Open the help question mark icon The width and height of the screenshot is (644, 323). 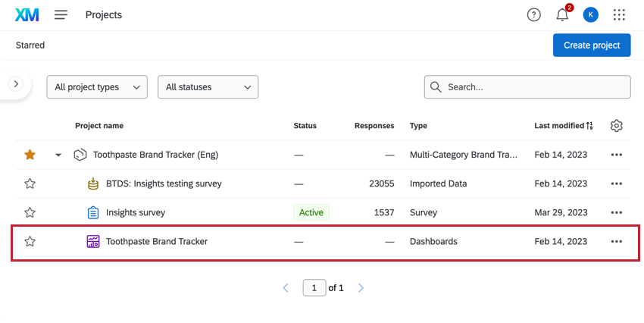(x=534, y=15)
